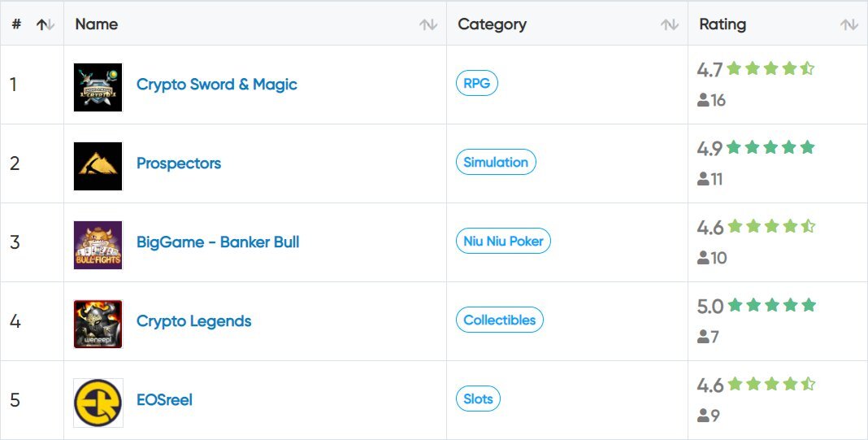Image resolution: width=868 pixels, height=440 pixels.
Task: Select the Collectibles category tag
Action: click(x=499, y=320)
